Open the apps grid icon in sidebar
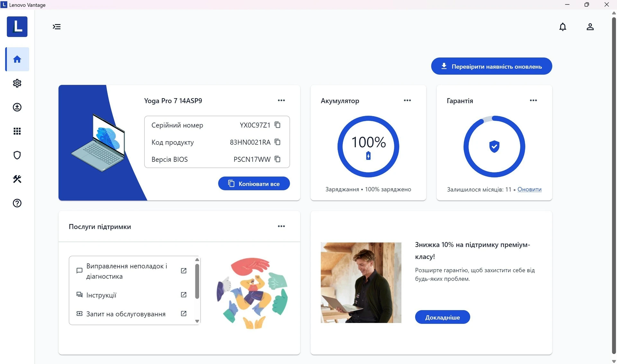617x364 pixels. [x=17, y=131]
